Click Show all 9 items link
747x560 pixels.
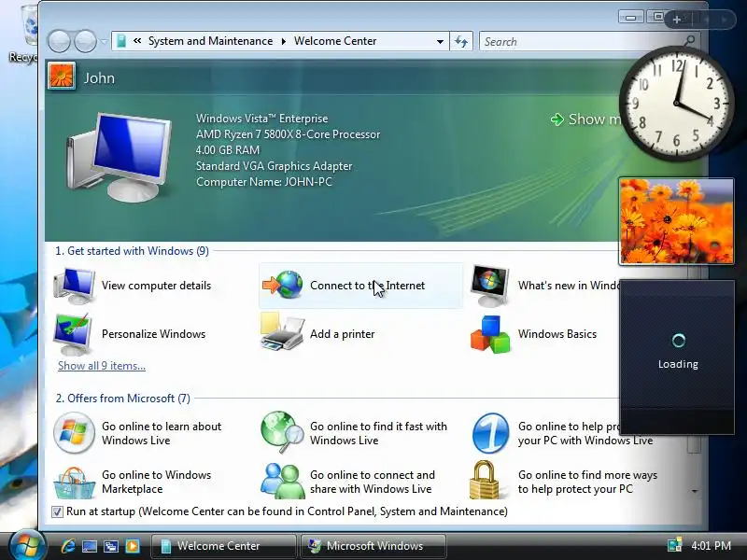[x=102, y=366]
